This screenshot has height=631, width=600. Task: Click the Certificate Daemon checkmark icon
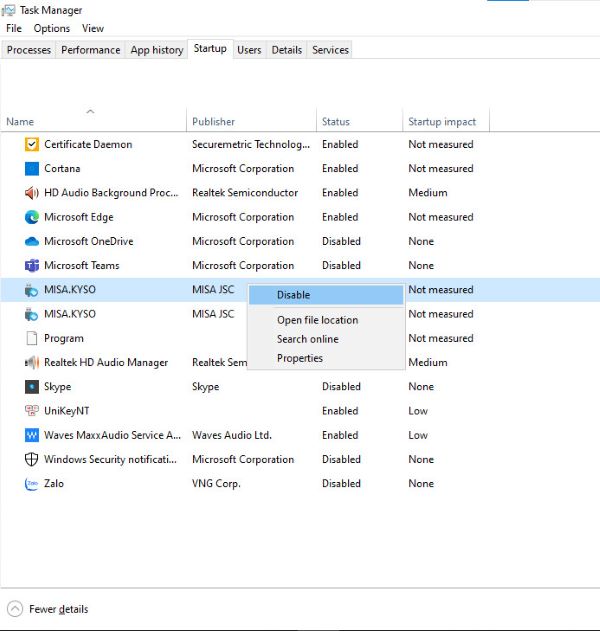pyautogui.click(x=32, y=144)
